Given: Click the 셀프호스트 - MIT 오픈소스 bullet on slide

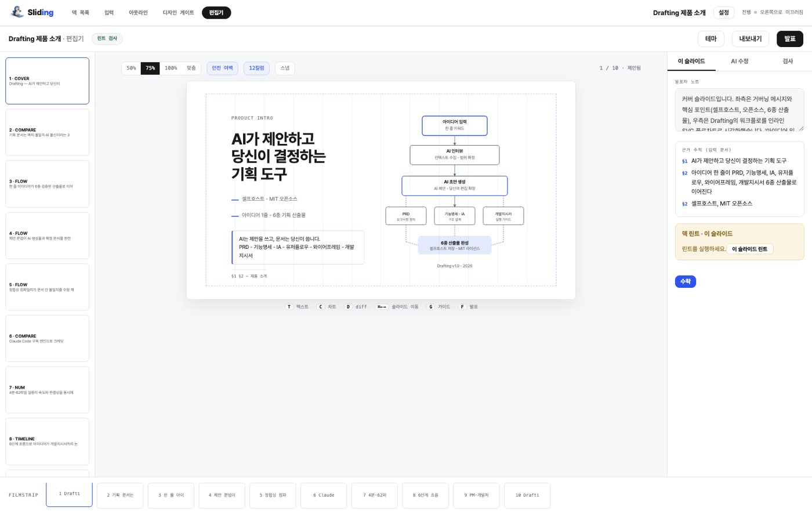Looking at the screenshot, I should tap(270, 199).
